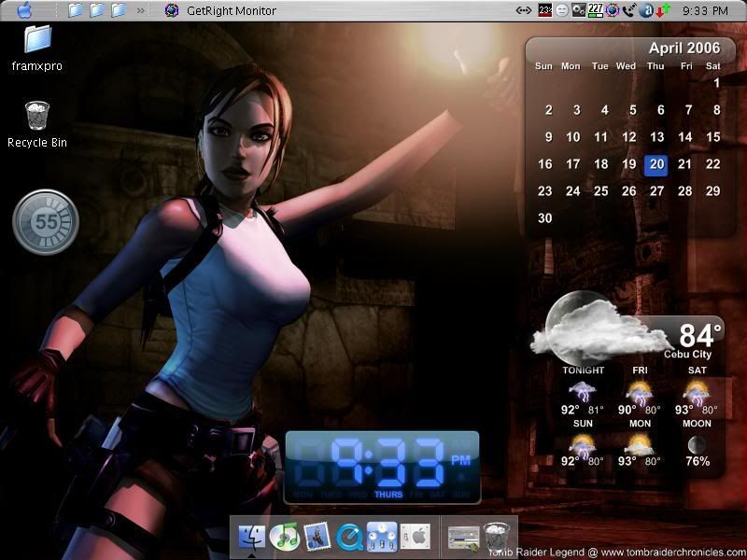Launch QuickTime Player from the dock
747x560 pixels.
(350, 536)
